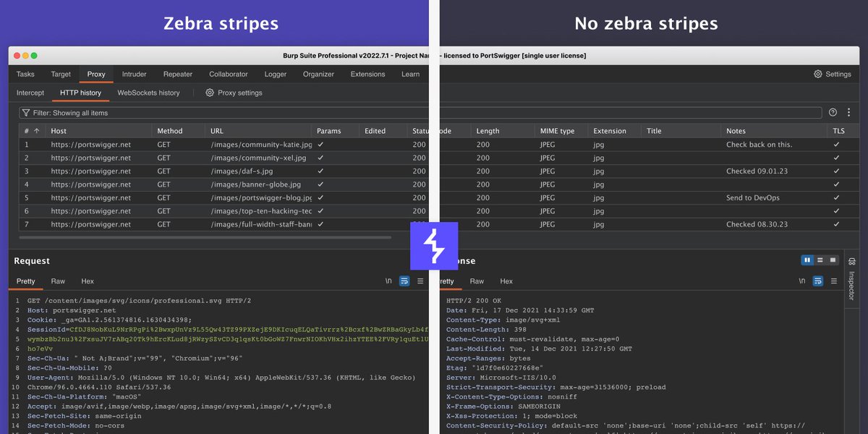Click note 'Checked 08.30.23'
Screen dimensions: 868x434
point(757,224)
